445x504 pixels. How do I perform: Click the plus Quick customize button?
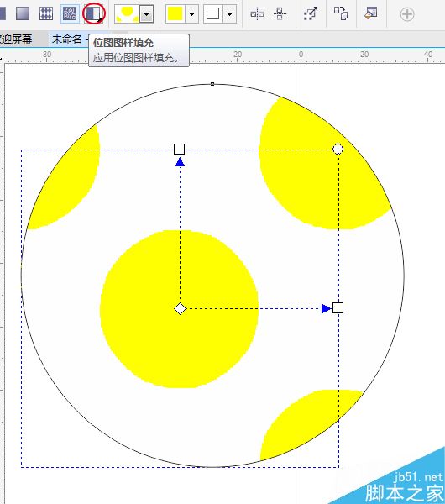(x=407, y=14)
